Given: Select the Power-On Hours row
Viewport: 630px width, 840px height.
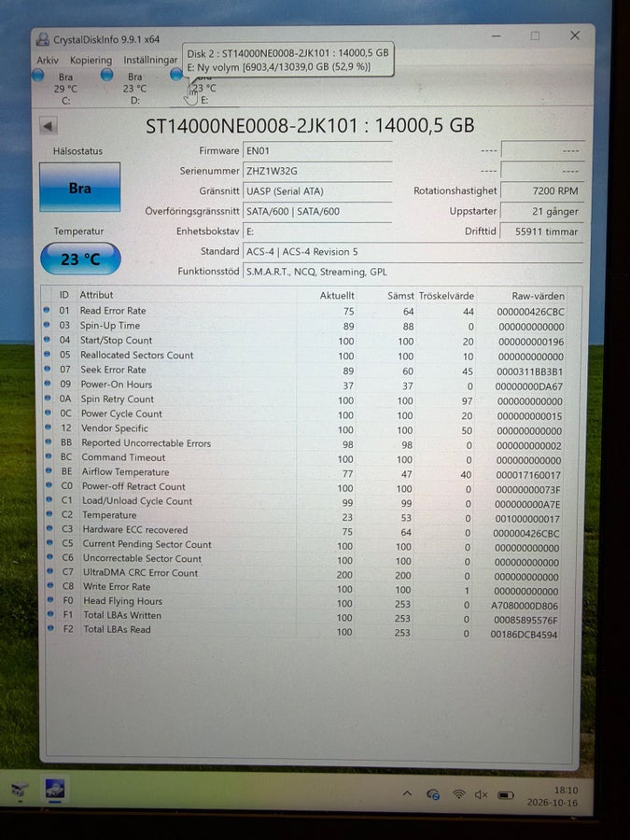Looking at the screenshot, I should point(304,385).
